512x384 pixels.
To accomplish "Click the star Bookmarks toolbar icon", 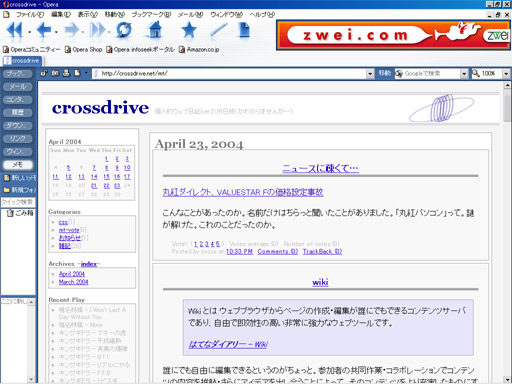I will tap(189, 30).
